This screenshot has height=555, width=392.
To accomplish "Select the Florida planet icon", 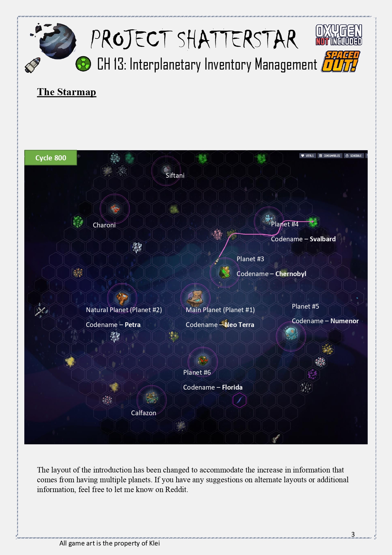I will (x=202, y=361).
